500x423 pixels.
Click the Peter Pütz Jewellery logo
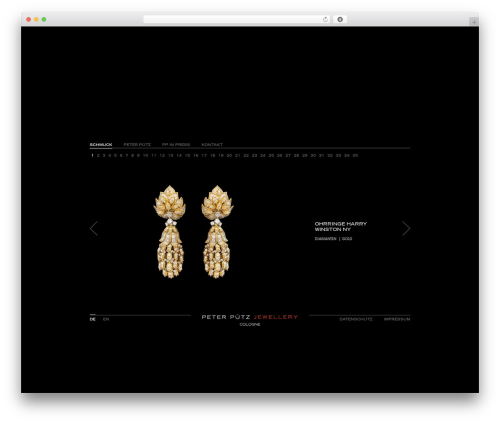tap(250, 319)
